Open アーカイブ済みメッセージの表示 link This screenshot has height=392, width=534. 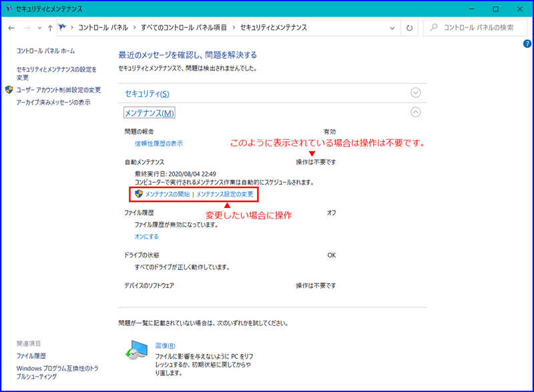point(53,102)
